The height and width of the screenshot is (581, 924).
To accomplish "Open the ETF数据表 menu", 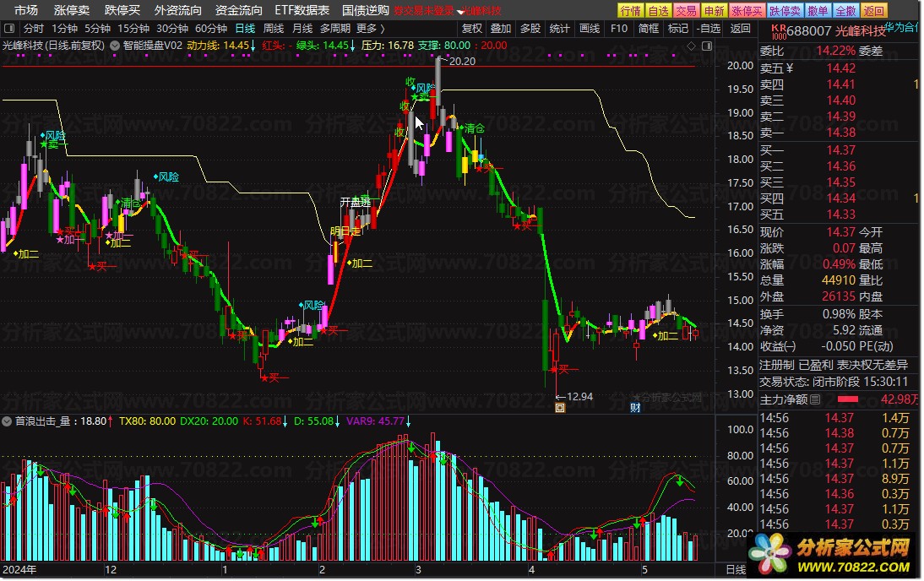I will coord(302,10).
